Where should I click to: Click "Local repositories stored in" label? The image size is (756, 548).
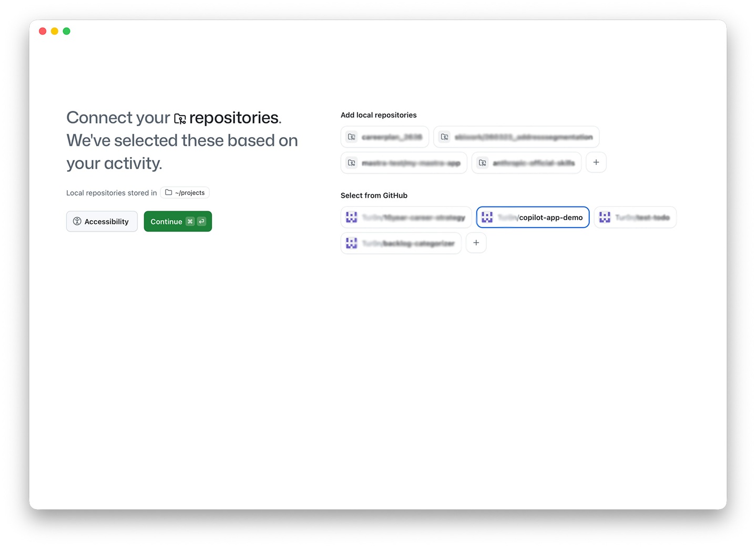click(x=111, y=193)
